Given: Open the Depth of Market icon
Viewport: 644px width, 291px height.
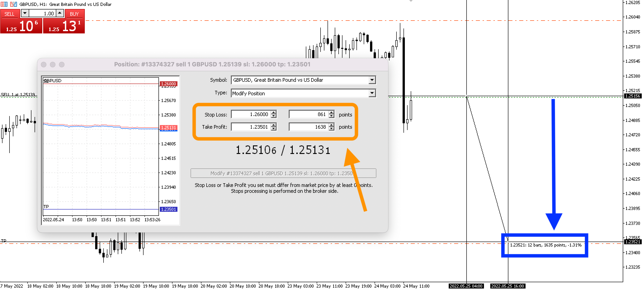Looking at the screenshot, I should 4,4.
